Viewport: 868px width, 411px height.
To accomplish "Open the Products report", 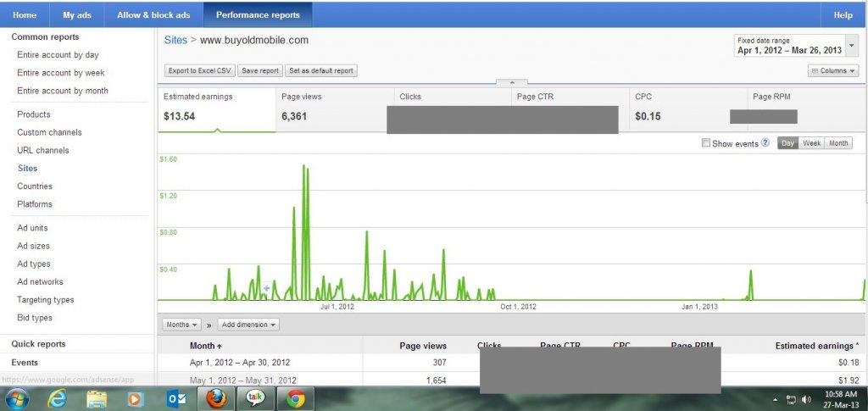I will click(x=34, y=114).
